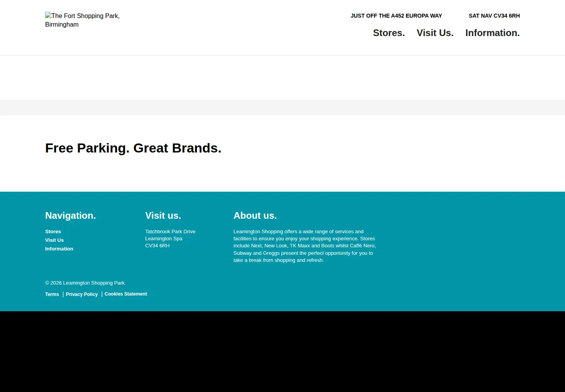Viewport: 565px width, 392px height.
Task: Click the Sat Nav CV34 6RH text
Action: coord(494,16)
